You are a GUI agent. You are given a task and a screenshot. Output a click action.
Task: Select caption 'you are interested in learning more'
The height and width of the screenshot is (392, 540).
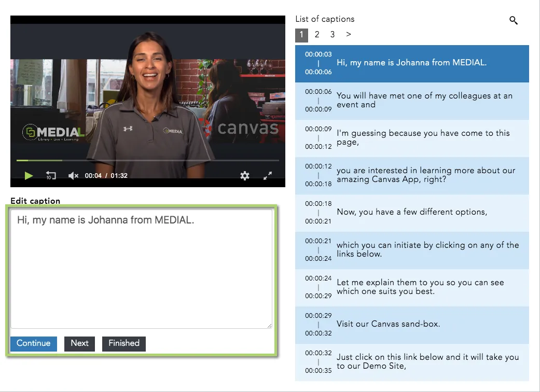click(x=412, y=176)
